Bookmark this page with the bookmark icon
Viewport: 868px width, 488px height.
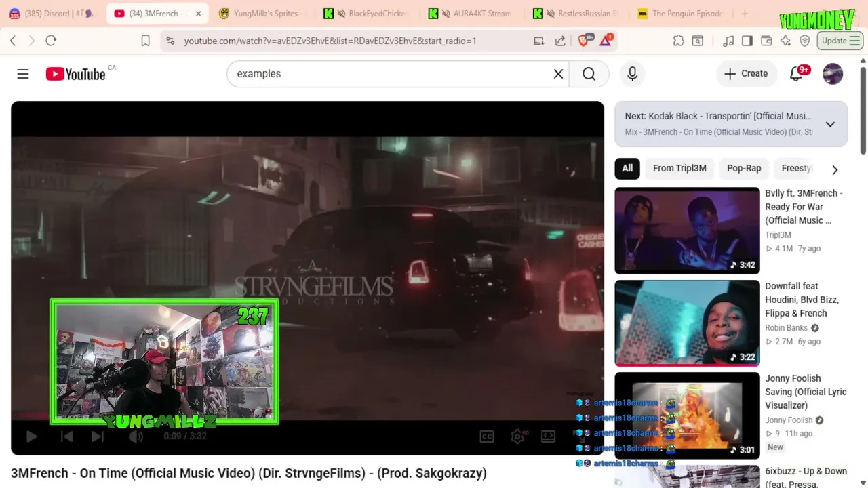click(145, 41)
